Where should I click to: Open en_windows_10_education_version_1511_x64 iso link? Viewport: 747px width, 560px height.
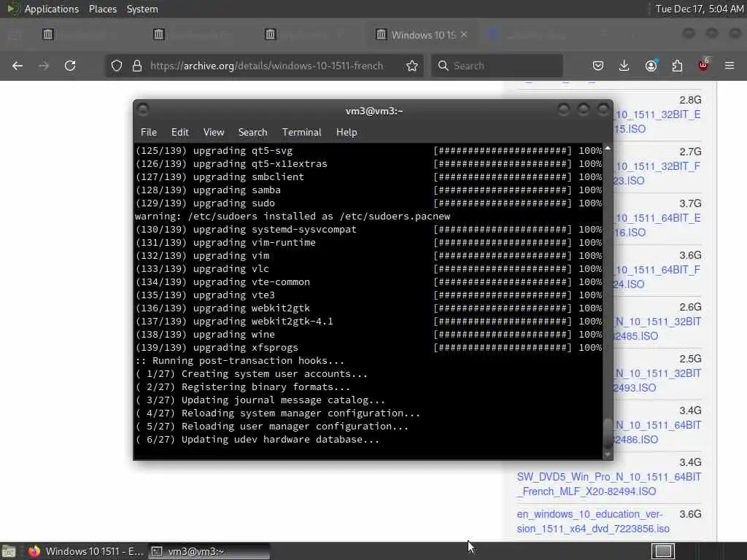592,521
